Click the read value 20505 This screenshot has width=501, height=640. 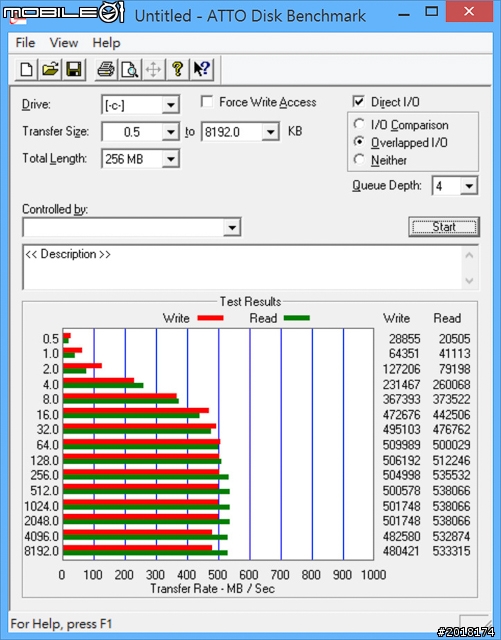pyautogui.click(x=454, y=339)
